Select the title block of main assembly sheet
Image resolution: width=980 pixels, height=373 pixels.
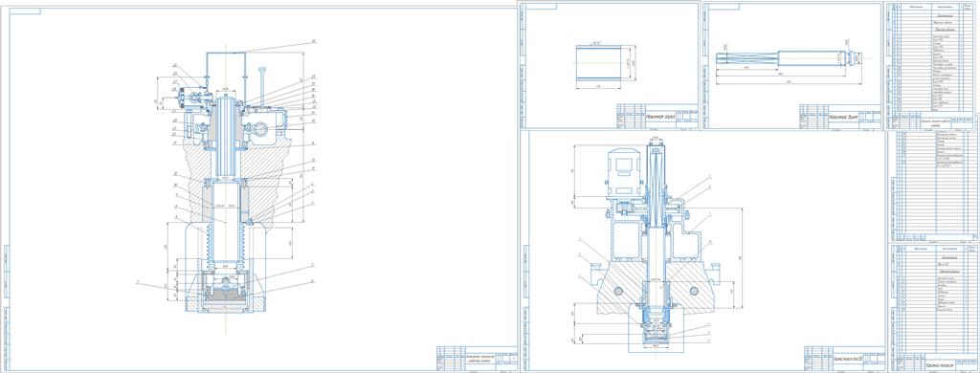477,358
